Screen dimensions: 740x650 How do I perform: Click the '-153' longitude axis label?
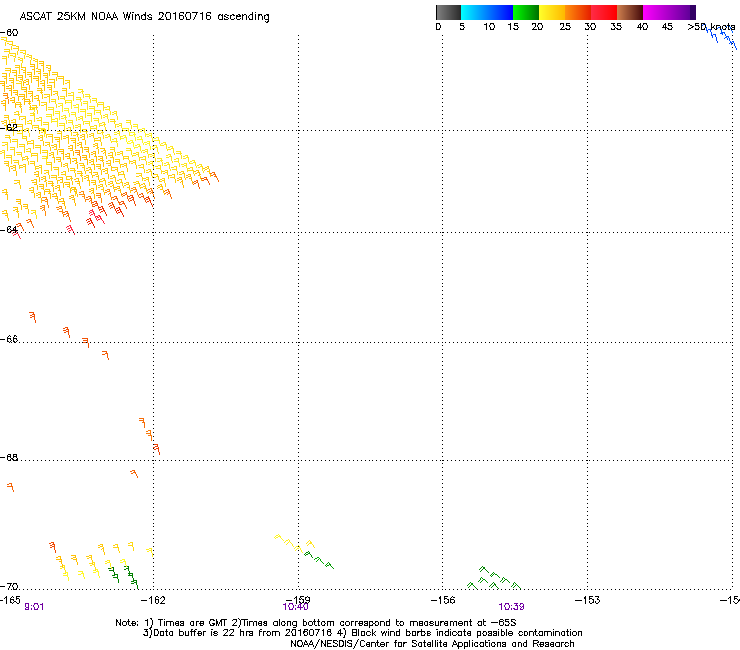pos(588,600)
